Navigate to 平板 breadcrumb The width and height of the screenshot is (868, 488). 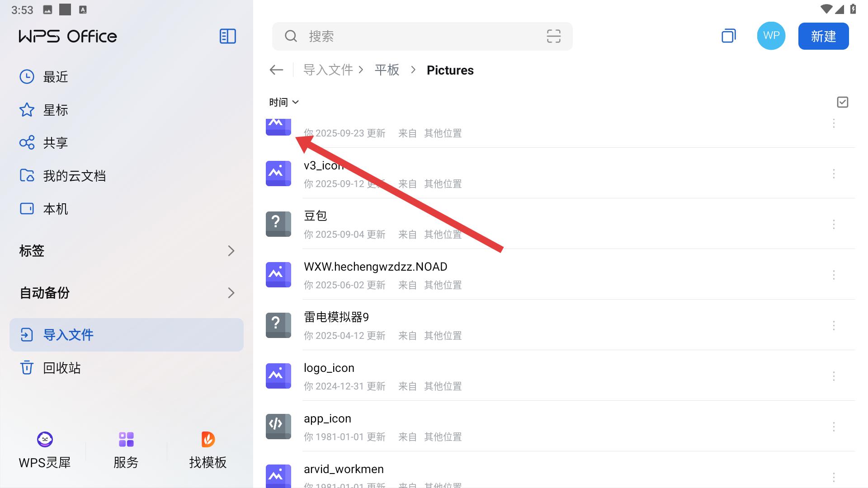click(387, 70)
